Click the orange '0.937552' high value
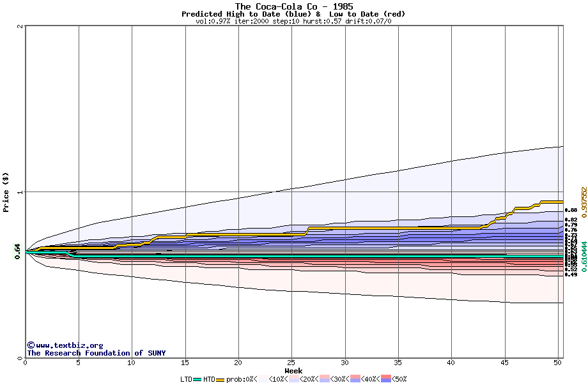 coord(584,202)
